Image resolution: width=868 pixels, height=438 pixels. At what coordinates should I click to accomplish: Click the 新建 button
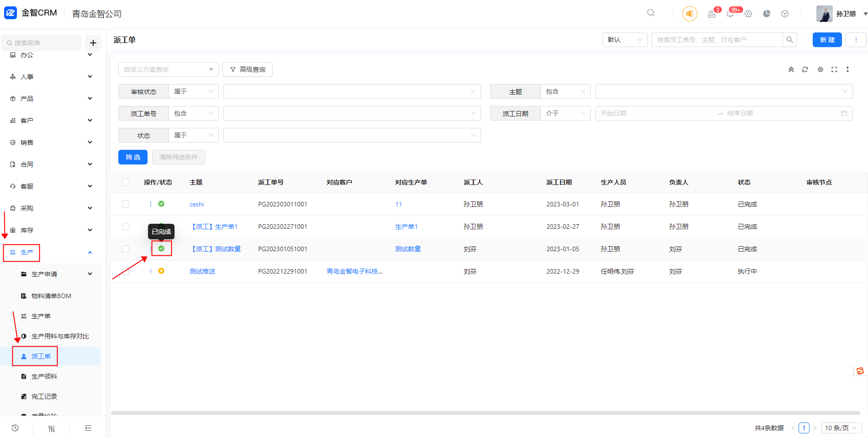pos(827,40)
